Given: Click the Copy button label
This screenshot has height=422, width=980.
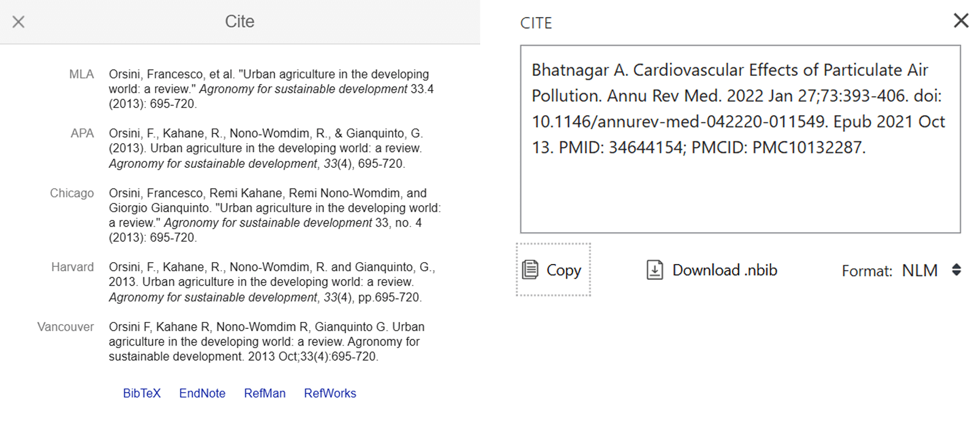Looking at the screenshot, I should click(563, 271).
